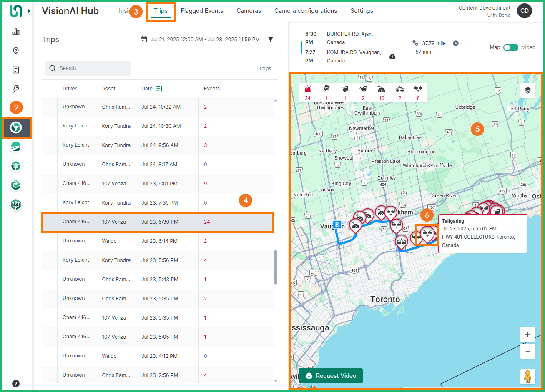Select the camera VisionAI sidebar icon
This screenshot has height=392, width=545.
click(16, 128)
